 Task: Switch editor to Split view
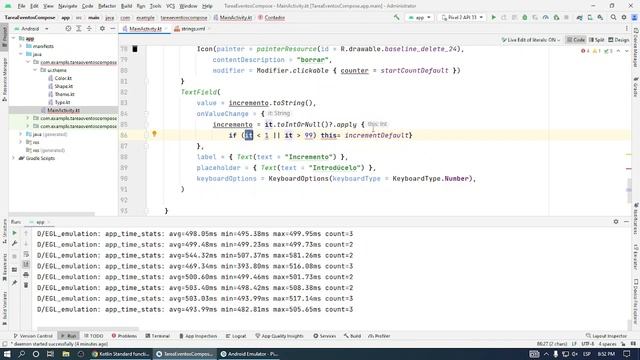point(597,40)
